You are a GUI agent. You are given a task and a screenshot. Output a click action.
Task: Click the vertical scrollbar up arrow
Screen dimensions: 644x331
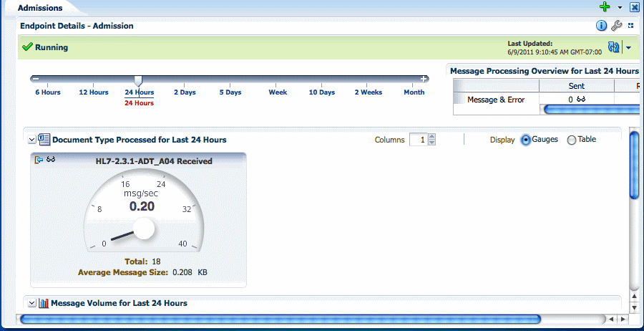coord(635,296)
